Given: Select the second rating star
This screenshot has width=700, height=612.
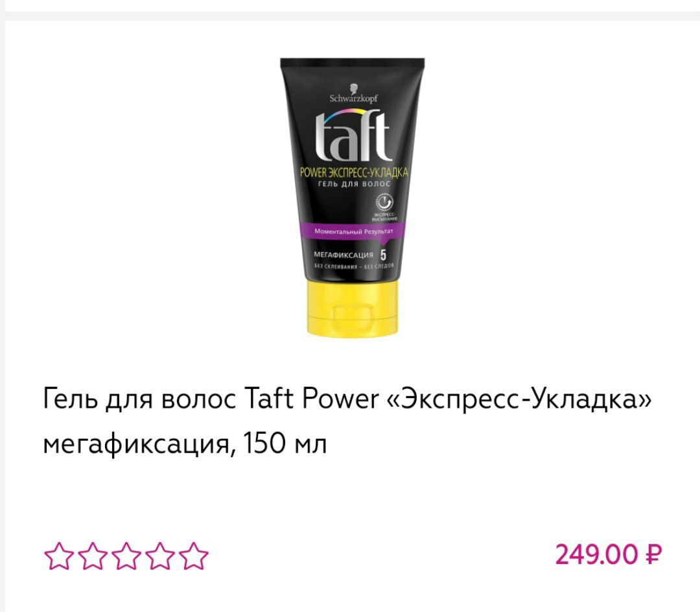Looking at the screenshot, I should (93, 556).
